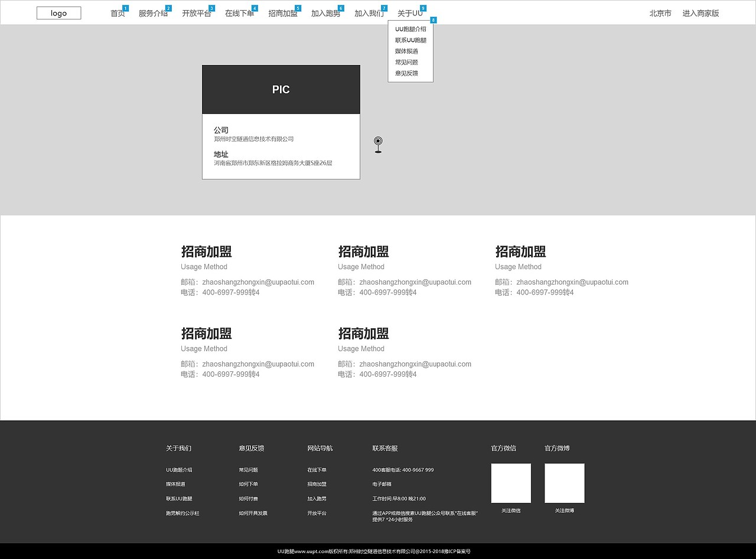Viewport: 756px width, 559px height.
Task: Open 如何开具发票 link in the footer
Action: (253, 513)
